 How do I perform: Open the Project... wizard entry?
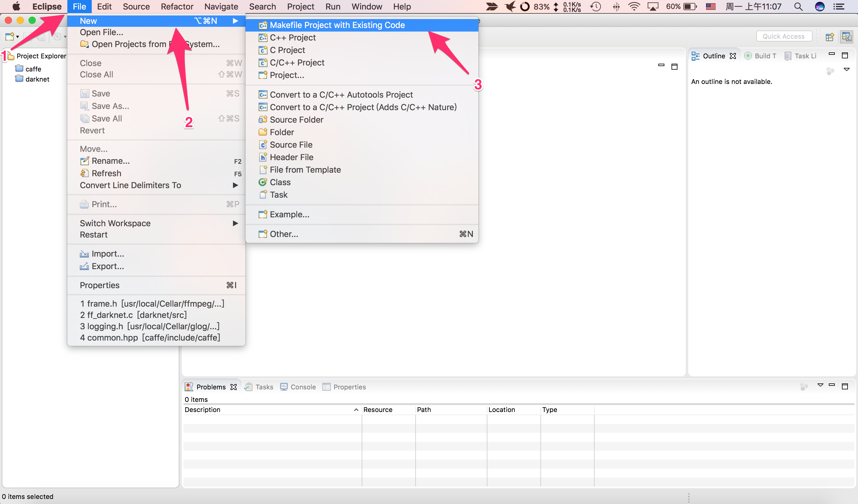click(x=362, y=75)
